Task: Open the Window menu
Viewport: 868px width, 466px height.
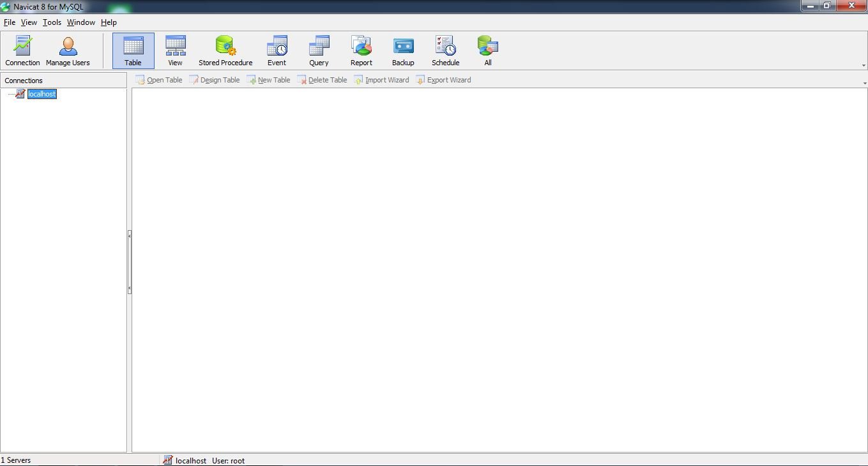Action: (x=81, y=22)
